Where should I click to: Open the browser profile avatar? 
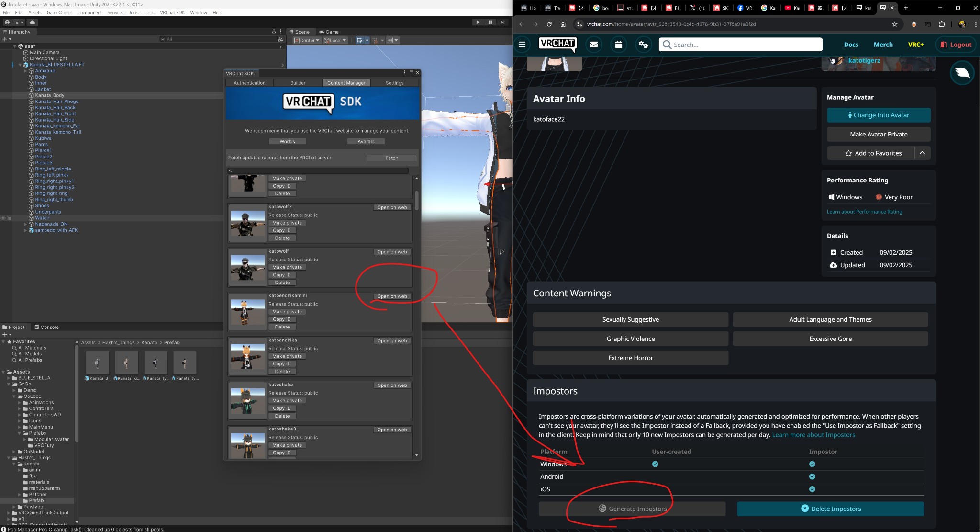961,24
